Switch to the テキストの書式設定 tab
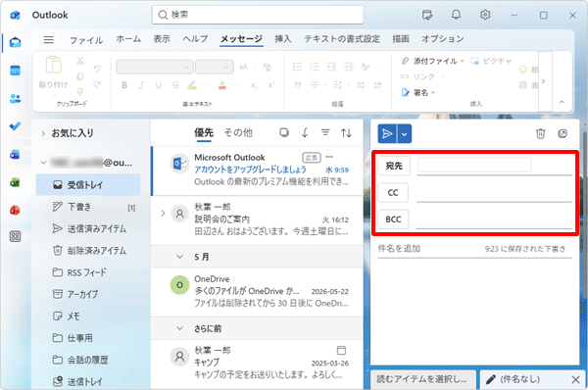Screen dimensions: 588x390 click(x=342, y=39)
